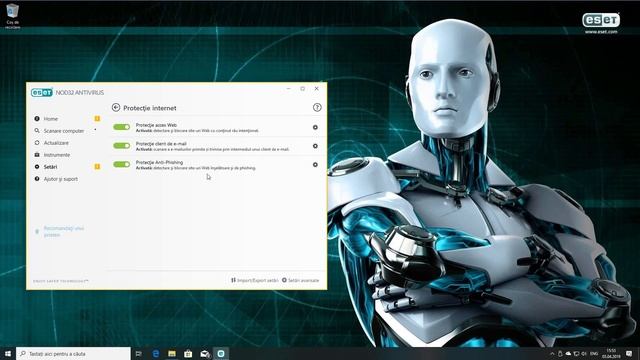Image resolution: width=640 pixels, height=360 pixels.
Task: Click the OneDrive cloud tray icon
Action: pos(568,353)
